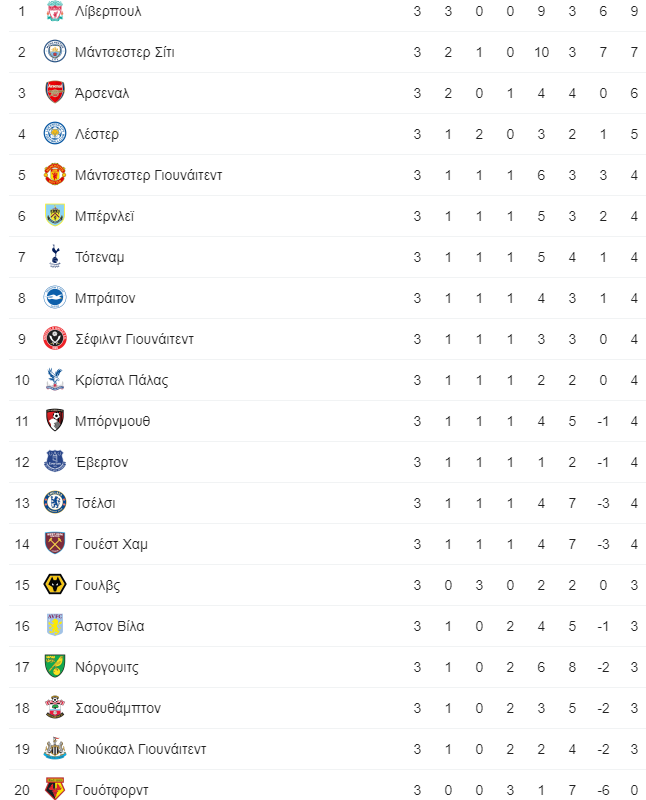Click the Crystal Palace eagle crest
This screenshot has height=800, width=646.
(55, 380)
